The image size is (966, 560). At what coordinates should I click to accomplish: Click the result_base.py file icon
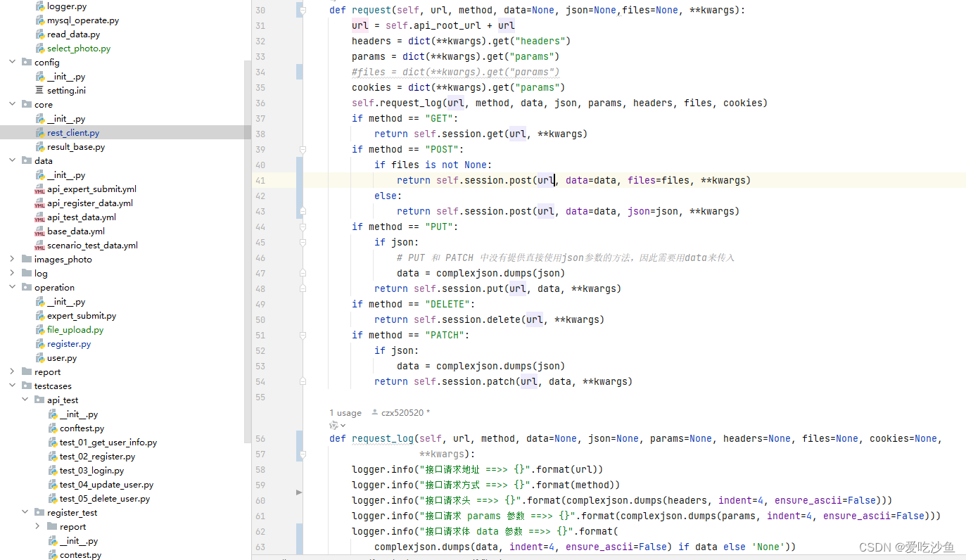(x=40, y=147)
